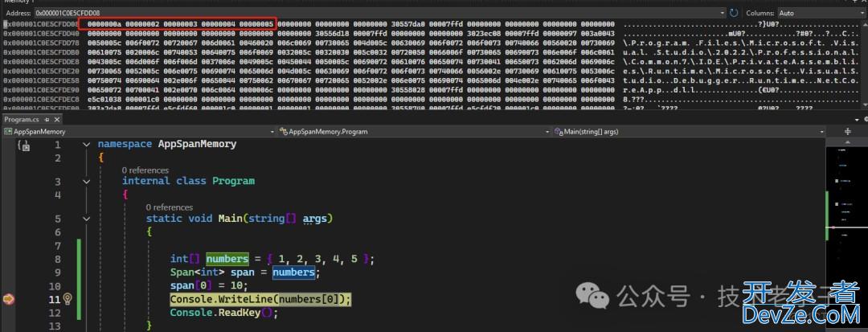Click the lightbulb quick actions icon
Viewport: 868px width, 332px height.
click(x=68, y=299)
